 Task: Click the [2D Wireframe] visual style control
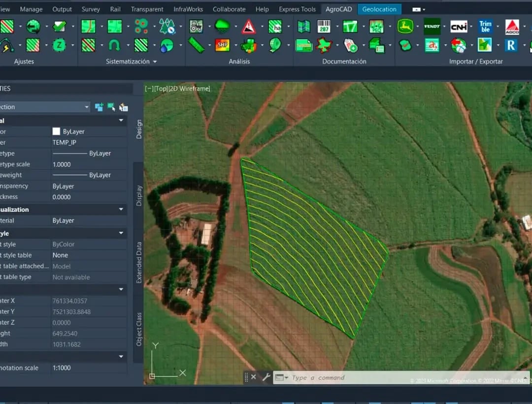(189, 89)
